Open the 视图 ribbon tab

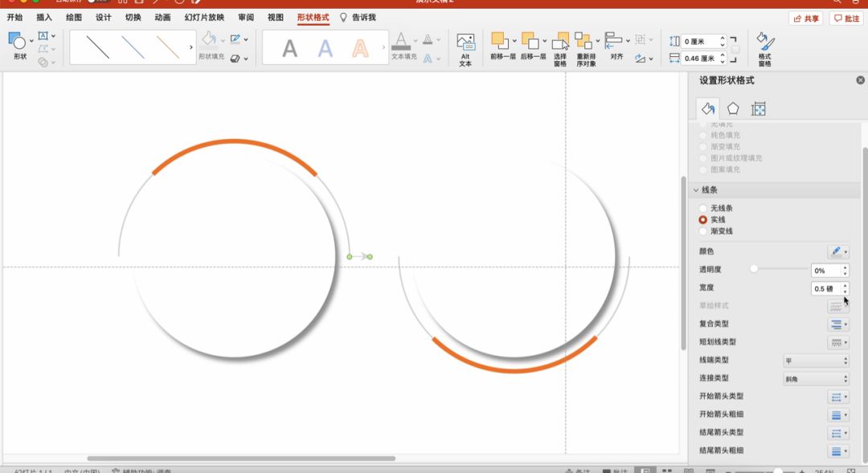(x=276, y=17)
